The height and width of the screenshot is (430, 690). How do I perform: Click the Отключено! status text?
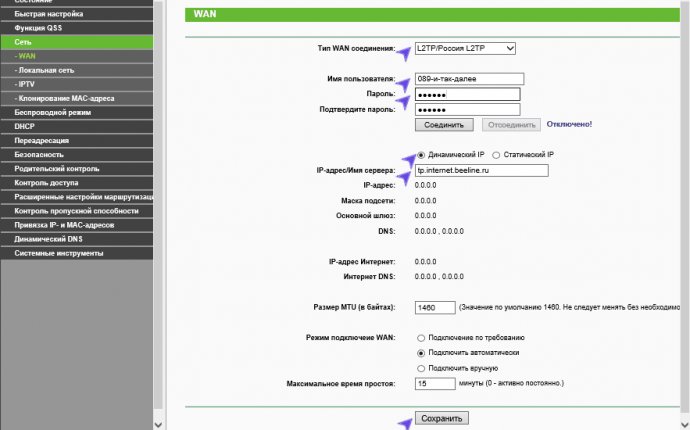click(x=569, y=125)
